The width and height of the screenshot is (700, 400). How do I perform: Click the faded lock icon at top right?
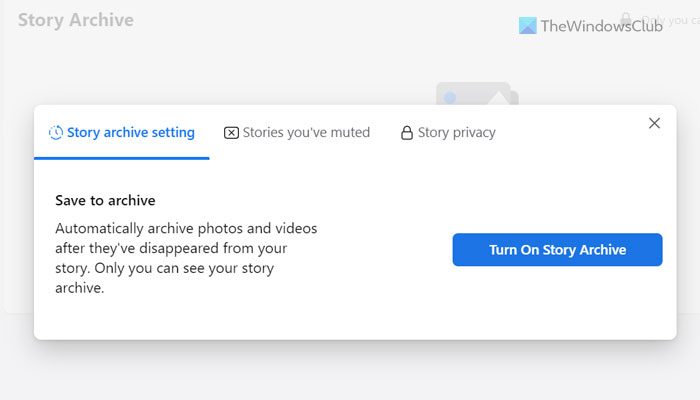click(x=626, y=20)
